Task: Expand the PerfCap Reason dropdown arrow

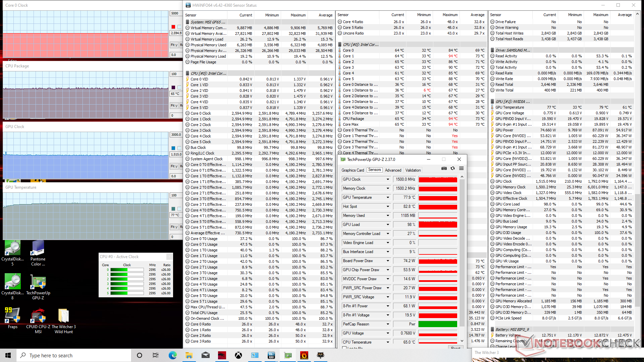Action: [388, 324]
